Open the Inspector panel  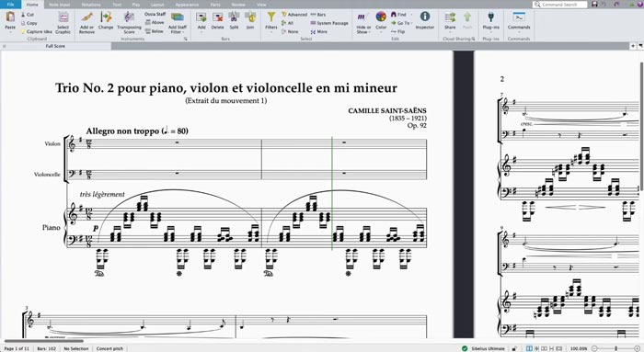425,20
